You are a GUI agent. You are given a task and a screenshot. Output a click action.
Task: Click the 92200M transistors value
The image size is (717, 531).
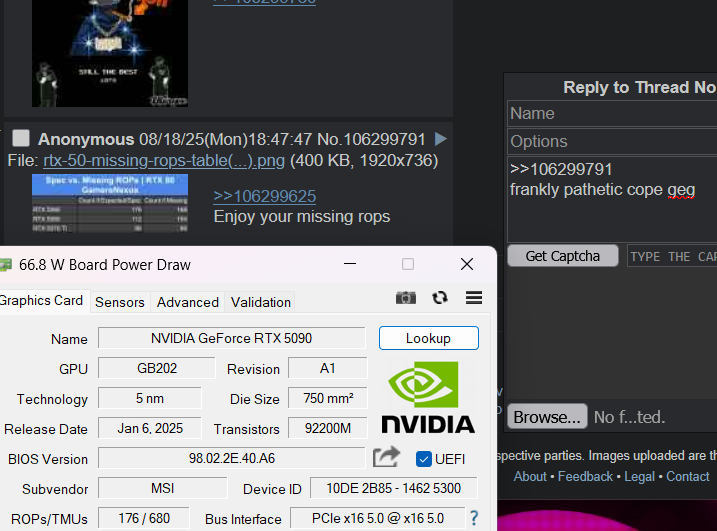point(327,429)
